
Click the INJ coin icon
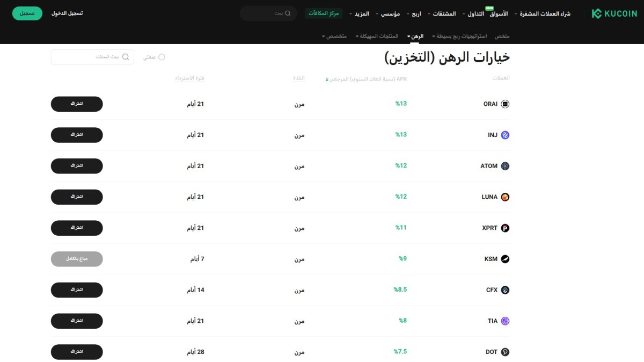pos(505,135)
